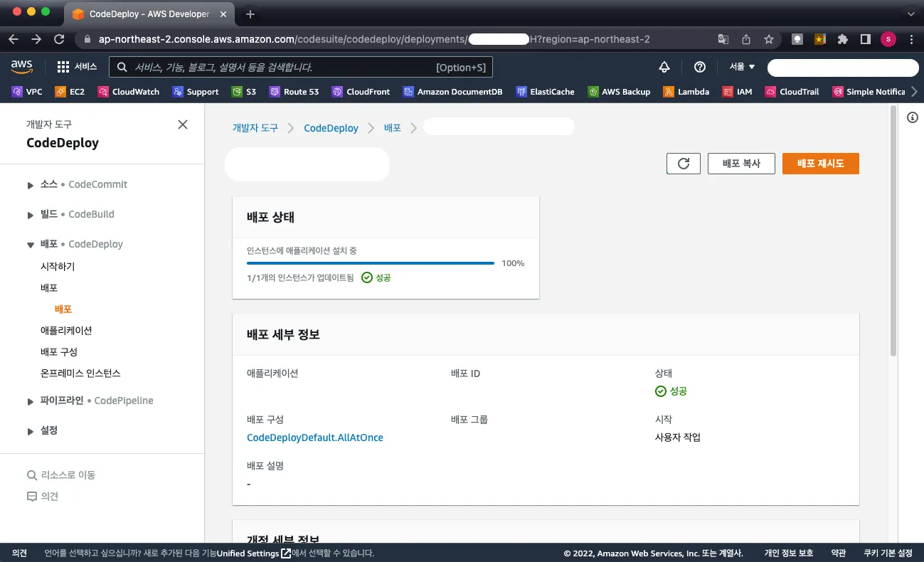Open Chrome tab search dropdown arrow
The height and width of the screenshot is (562, 924).
point(910,14)
